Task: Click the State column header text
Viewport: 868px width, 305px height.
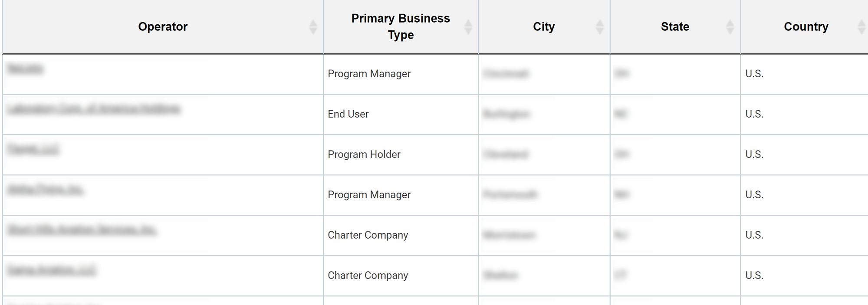Action: pyautogui.click(x=675, y=26)
